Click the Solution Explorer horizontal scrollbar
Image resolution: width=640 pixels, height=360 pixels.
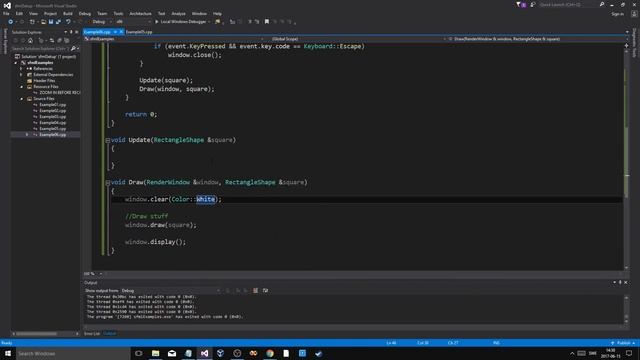click(45, 334)
